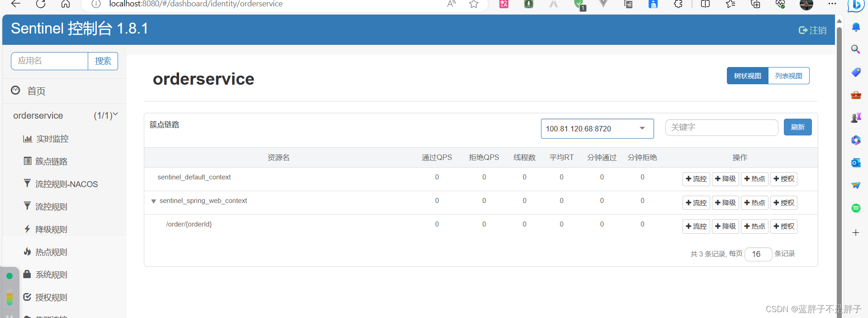The width and height of the screenshot is (868, 318).
Task: Open the sidebar paper plane Drop icon
Action: 856,185
